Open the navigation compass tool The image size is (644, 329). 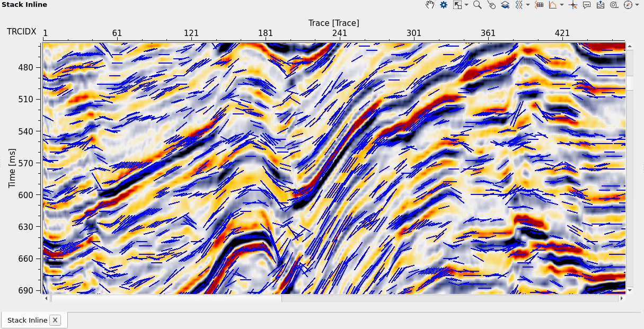point(628,5)
